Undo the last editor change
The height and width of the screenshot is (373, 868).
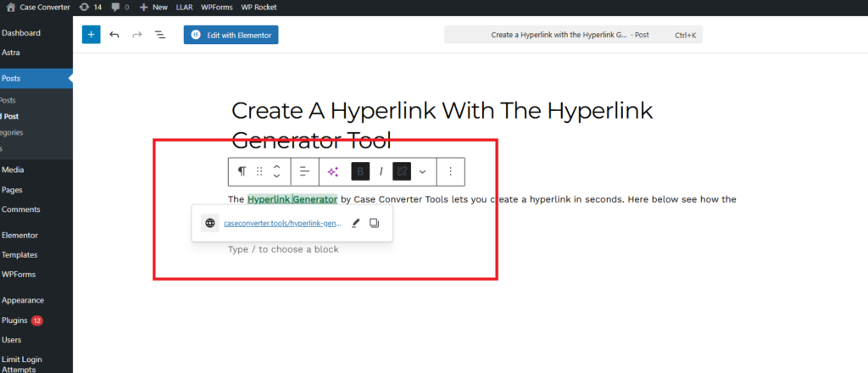114,34
